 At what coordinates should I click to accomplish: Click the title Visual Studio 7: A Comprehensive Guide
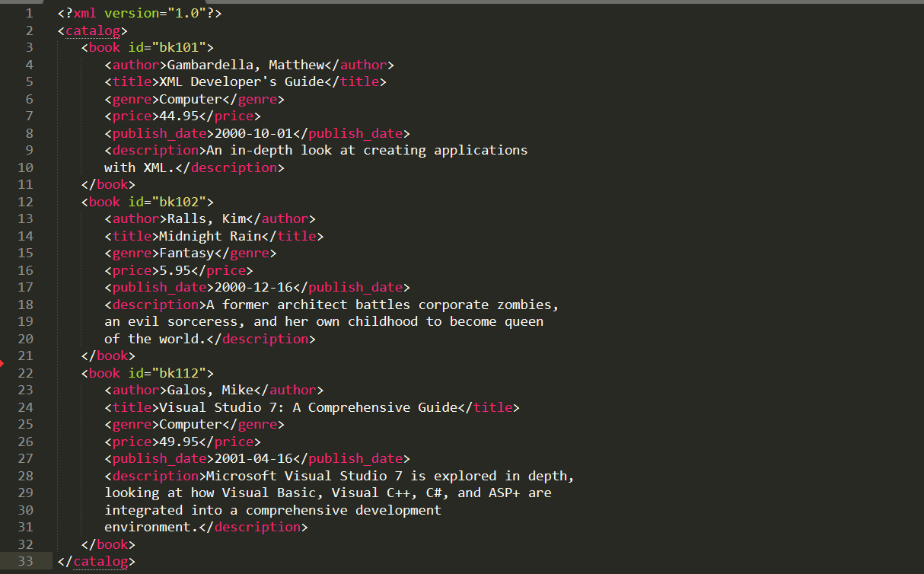pos(308,407)
